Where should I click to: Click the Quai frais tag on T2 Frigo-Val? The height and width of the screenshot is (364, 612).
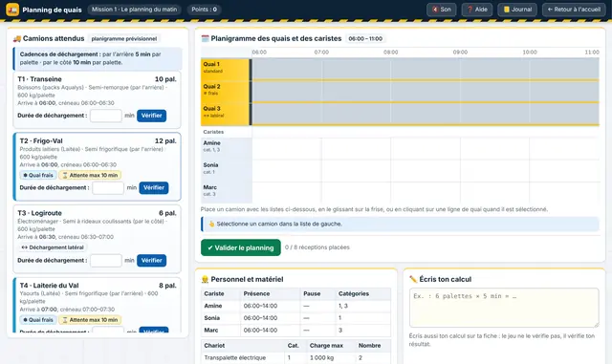coord(38,175)
